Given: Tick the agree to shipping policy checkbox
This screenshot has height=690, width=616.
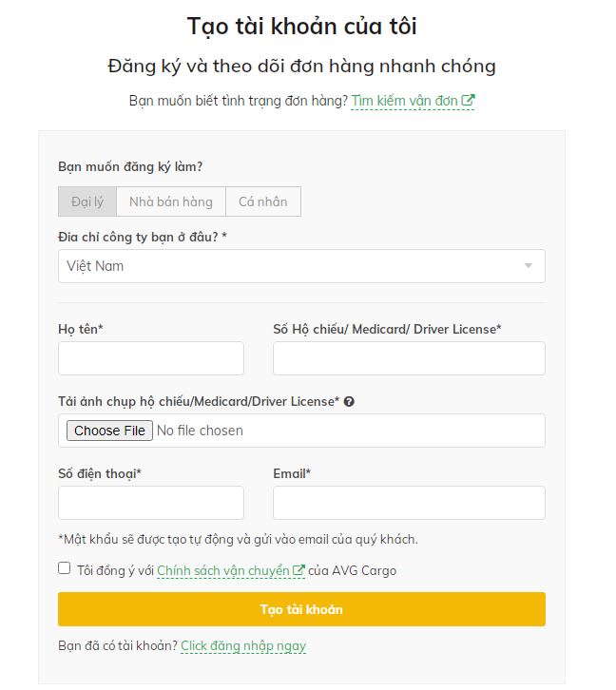Looking at the screenshot, I should (x=65, y=568).
